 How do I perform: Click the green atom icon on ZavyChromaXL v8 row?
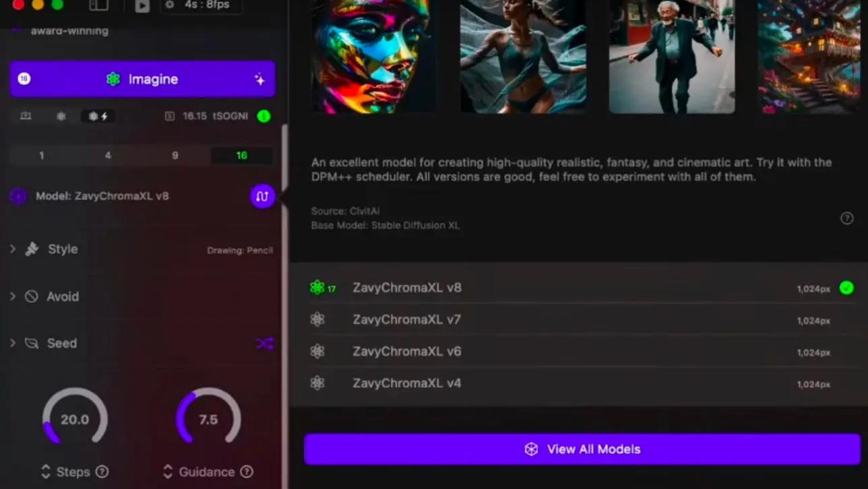pyautogui.click(x=317, y=288)
